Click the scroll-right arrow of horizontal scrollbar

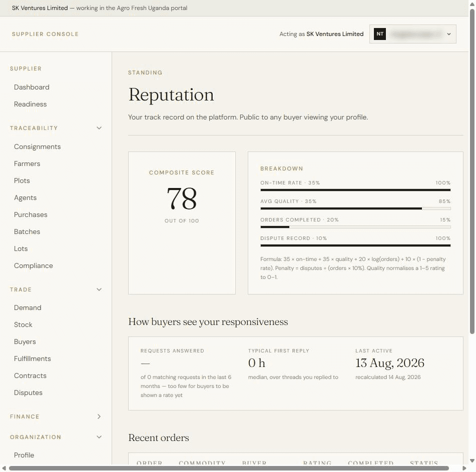[x=464, y=468]
